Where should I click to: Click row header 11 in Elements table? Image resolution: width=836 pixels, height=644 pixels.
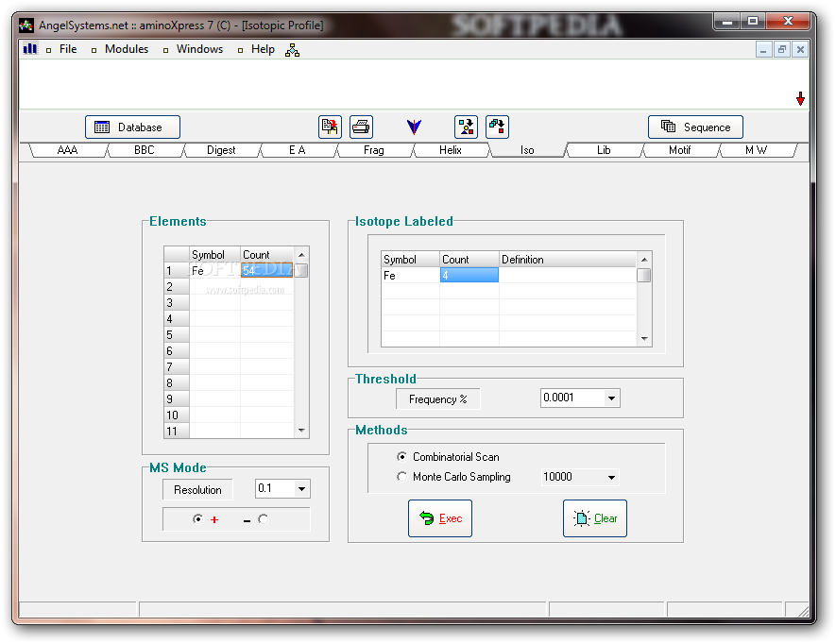[177, 431]
